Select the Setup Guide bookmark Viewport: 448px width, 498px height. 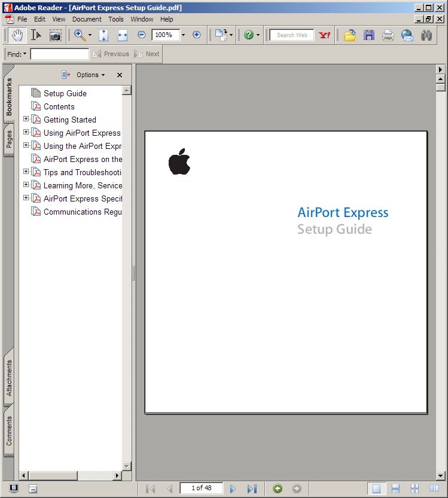point(65,93)
